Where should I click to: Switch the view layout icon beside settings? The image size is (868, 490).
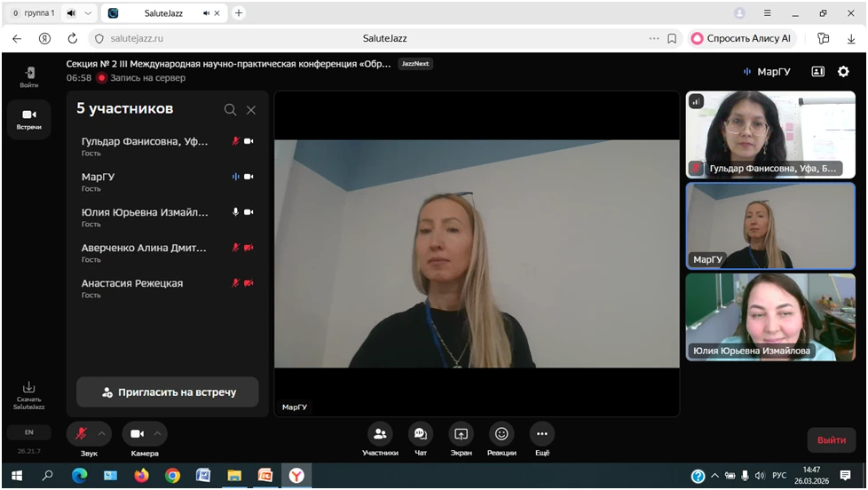click(817, 72)
